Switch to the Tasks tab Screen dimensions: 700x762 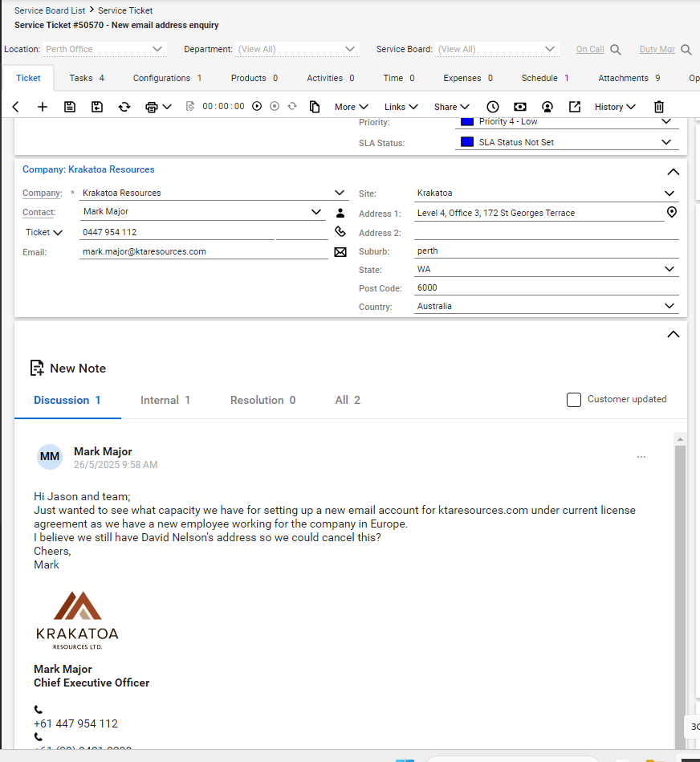coord(87,78)
